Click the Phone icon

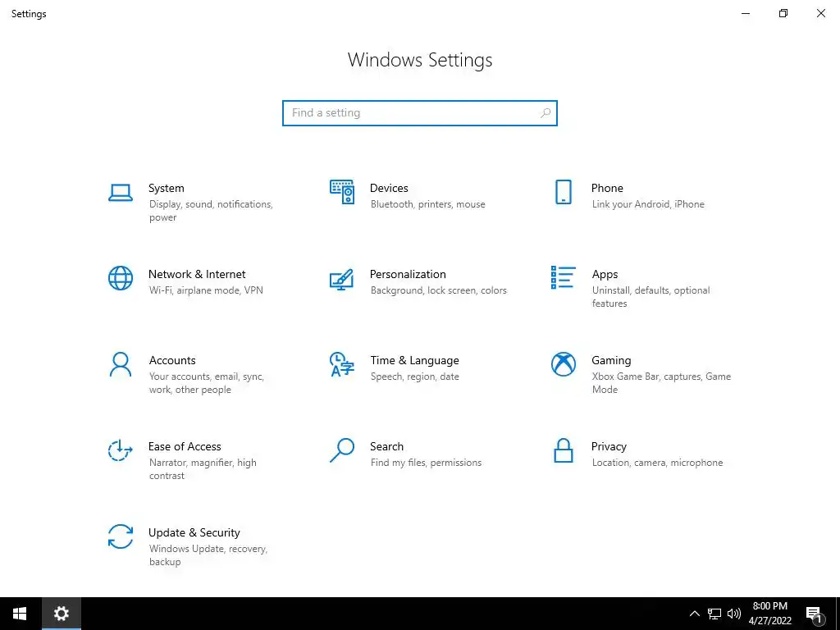[x=563, y=192]
